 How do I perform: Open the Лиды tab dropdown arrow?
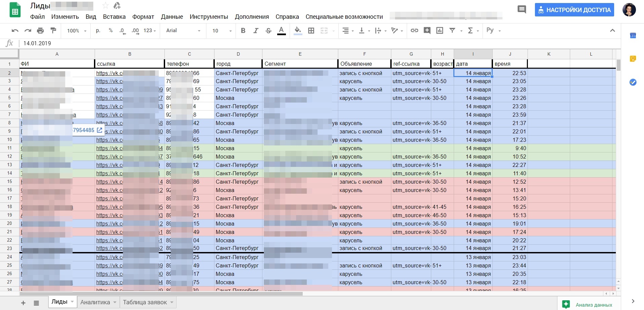tap(72, 302)
